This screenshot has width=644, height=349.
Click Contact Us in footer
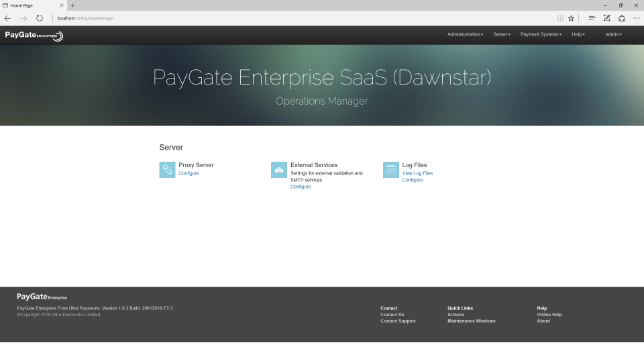[x=392, y=315]
